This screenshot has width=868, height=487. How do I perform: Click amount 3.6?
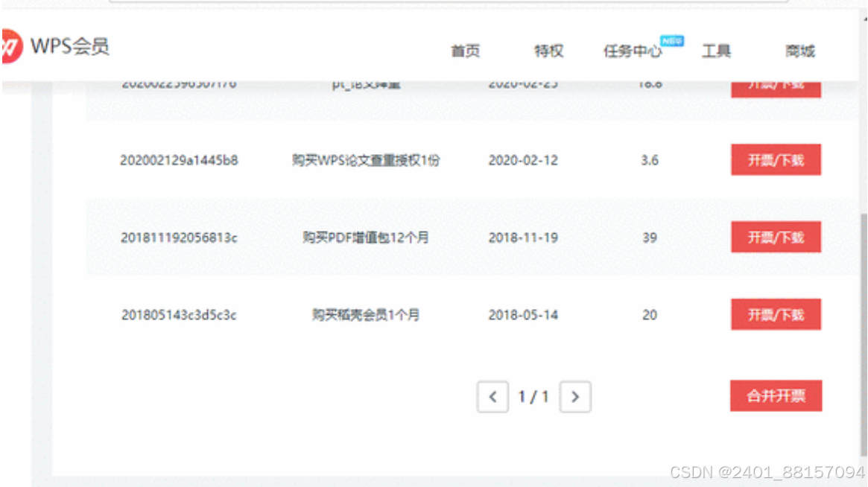point(650,161)
